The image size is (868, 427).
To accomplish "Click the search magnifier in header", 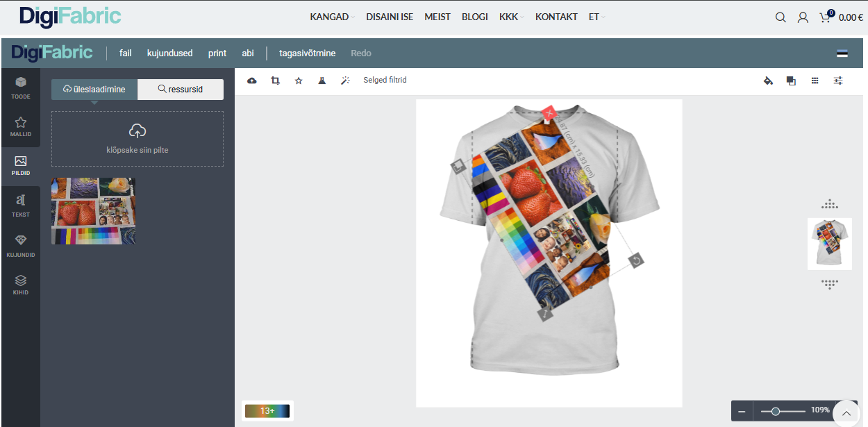I will pyautogui.click(x=781, y=17).
